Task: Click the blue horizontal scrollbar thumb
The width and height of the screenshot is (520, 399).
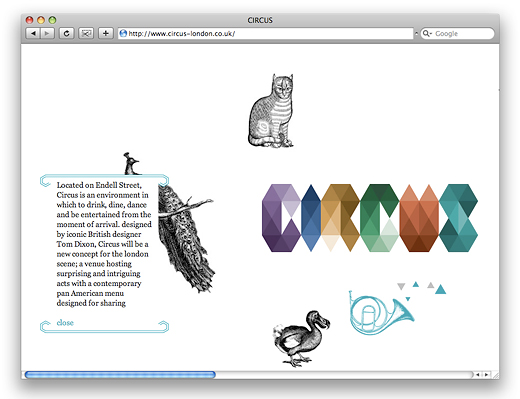Action: [120, 375]
